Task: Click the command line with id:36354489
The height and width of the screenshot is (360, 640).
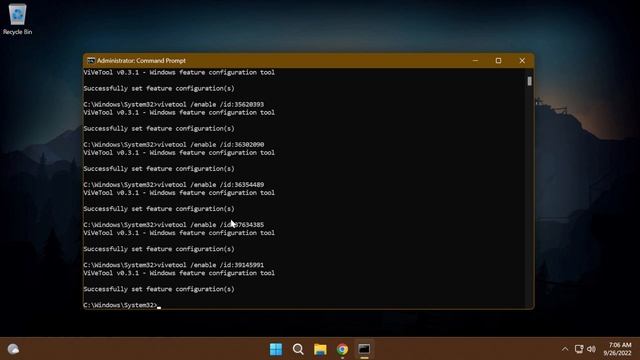Action: point(173,184)
